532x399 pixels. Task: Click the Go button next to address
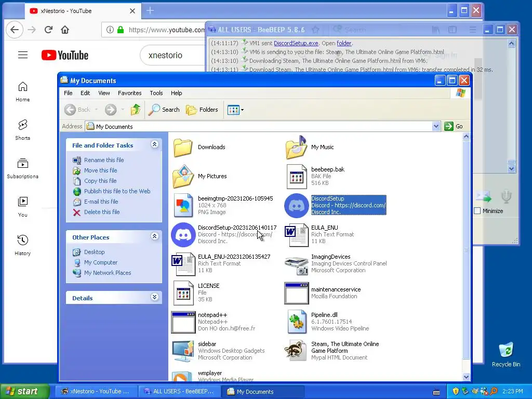(454, 126)
